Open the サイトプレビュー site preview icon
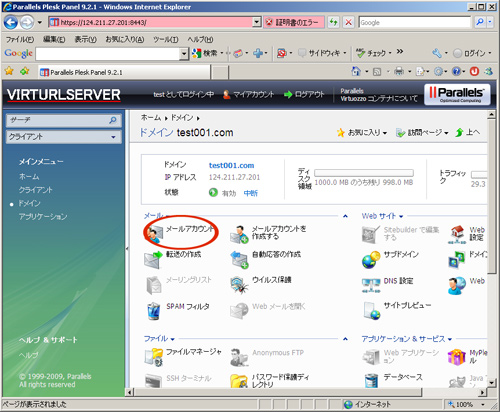 371,311
